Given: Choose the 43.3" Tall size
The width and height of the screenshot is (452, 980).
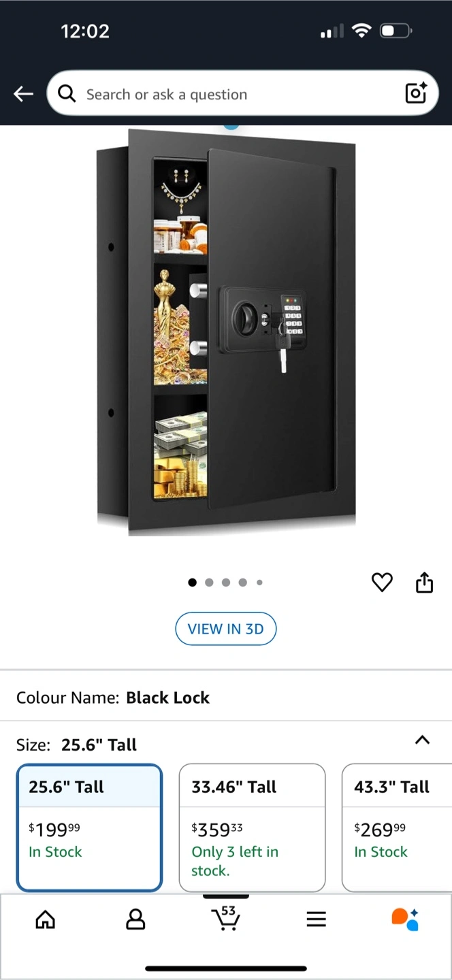Looking at the screenshot, I should [x=397, y=828].
